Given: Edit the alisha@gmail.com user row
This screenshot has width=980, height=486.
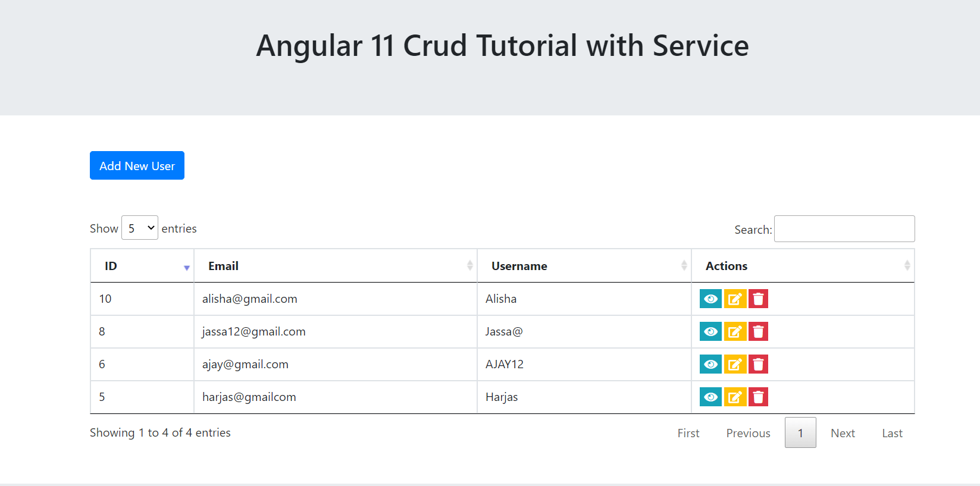Looking at the screenshot, I should 735,299.
